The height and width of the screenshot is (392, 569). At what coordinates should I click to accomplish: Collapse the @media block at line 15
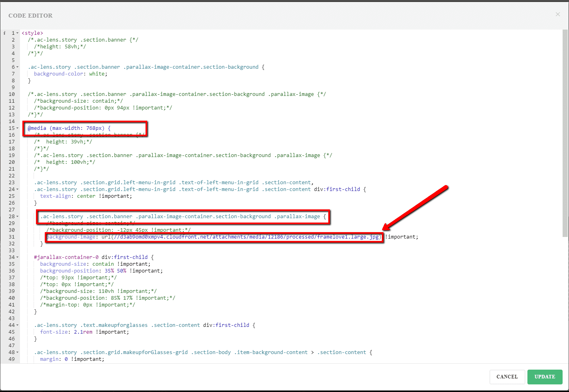coord(18,128)
